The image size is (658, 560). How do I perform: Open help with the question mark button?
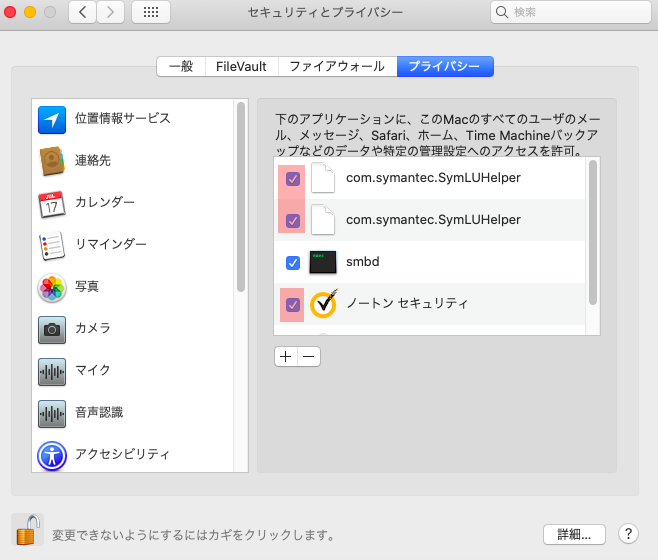(x=628, y=534)
